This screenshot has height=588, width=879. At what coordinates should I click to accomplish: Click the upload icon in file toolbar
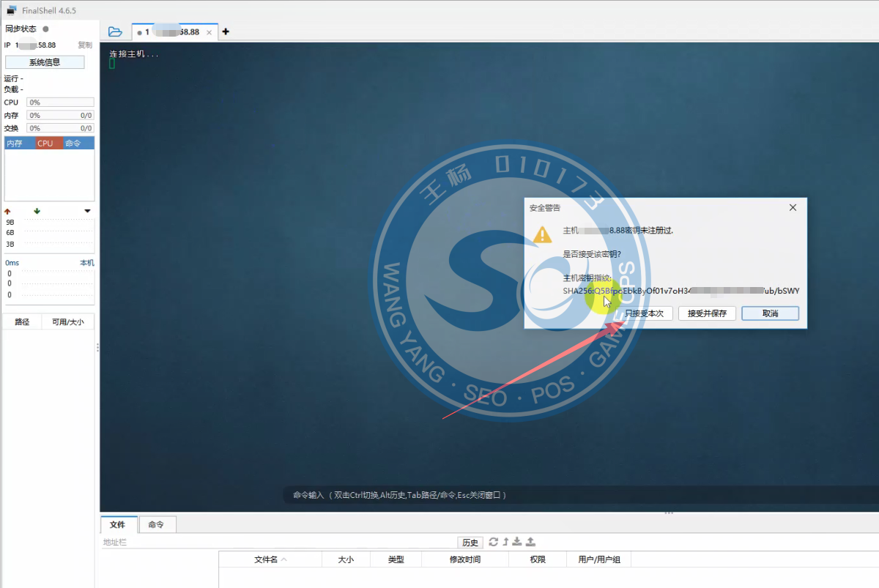[530, 542]
